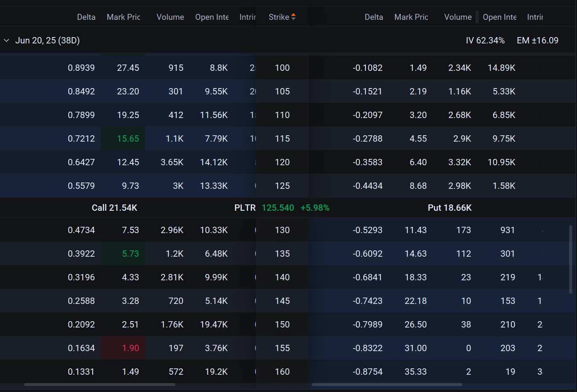Viewport: 577px width, 392px height.
Task: Click the puts horizontal scrollbar
Action: tap(387, 384)
